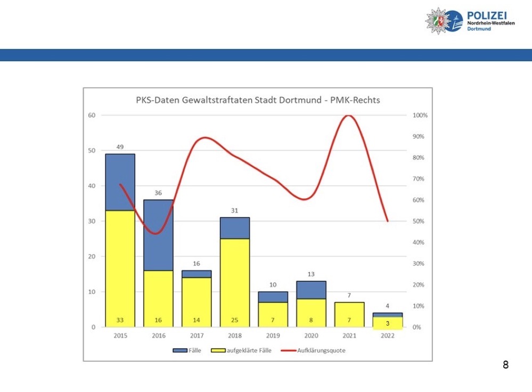Click the number 7 inside the 2021 bar
Screen dimensions: 532x392
(x=349, y=320)
